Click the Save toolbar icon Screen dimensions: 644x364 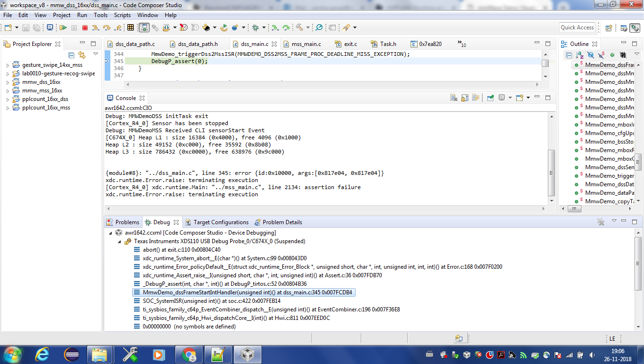[26, 28]
